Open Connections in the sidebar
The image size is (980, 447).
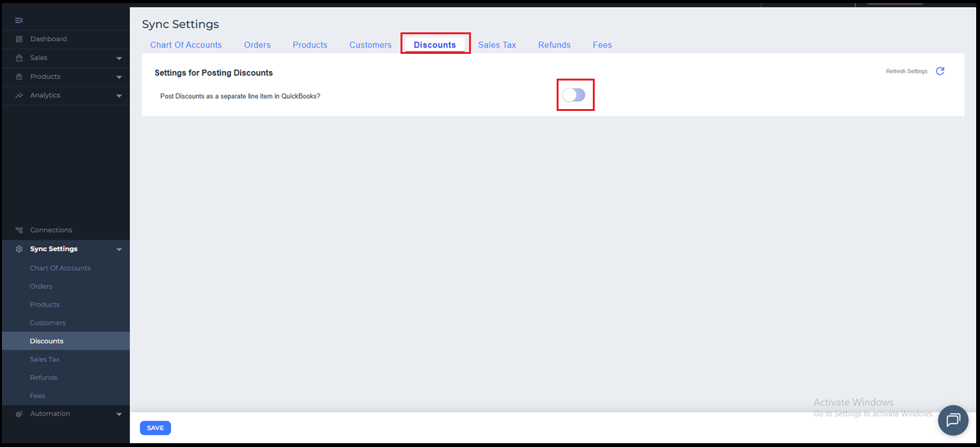tap(51, 230)
